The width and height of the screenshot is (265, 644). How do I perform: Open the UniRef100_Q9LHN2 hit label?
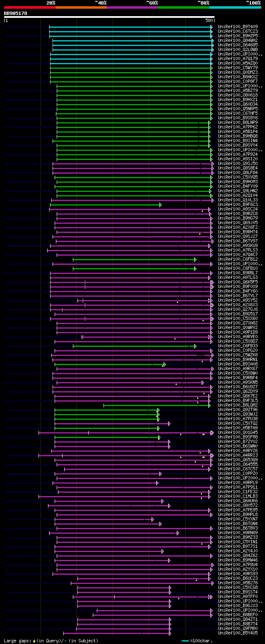[238, 191]
